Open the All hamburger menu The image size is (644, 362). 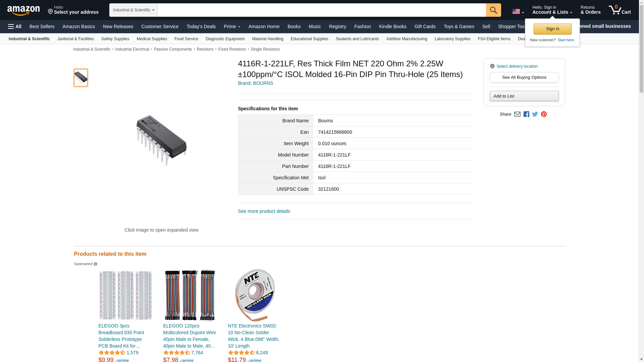15,26
